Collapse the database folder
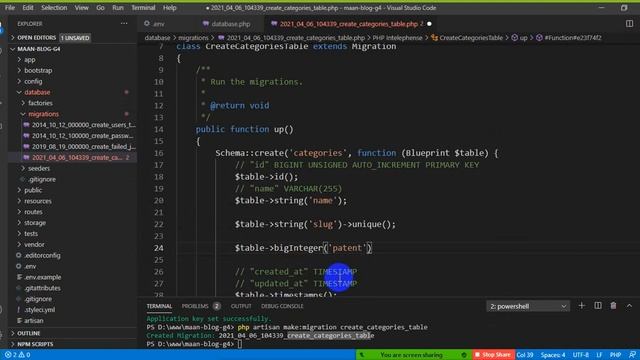The width and height of the screenshot is (640, 360). pos(37,92)
